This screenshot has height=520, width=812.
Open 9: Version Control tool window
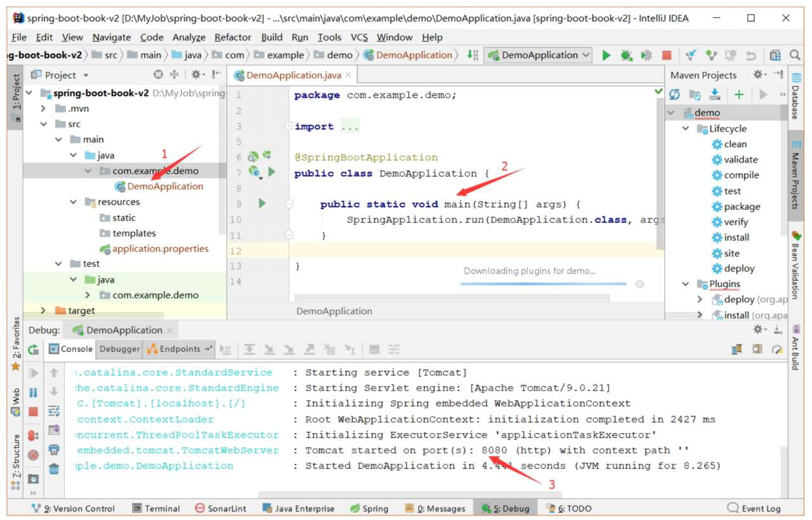(74, 508)
